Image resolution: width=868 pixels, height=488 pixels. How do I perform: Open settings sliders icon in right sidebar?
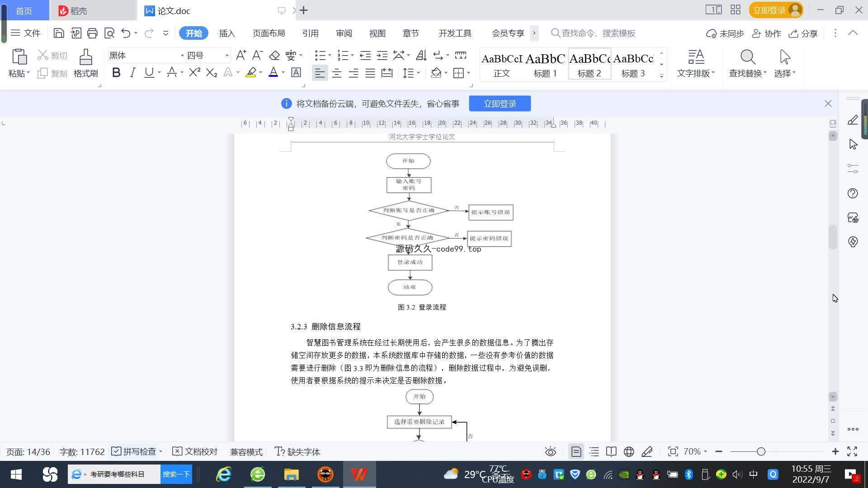[x=853, y=169]
